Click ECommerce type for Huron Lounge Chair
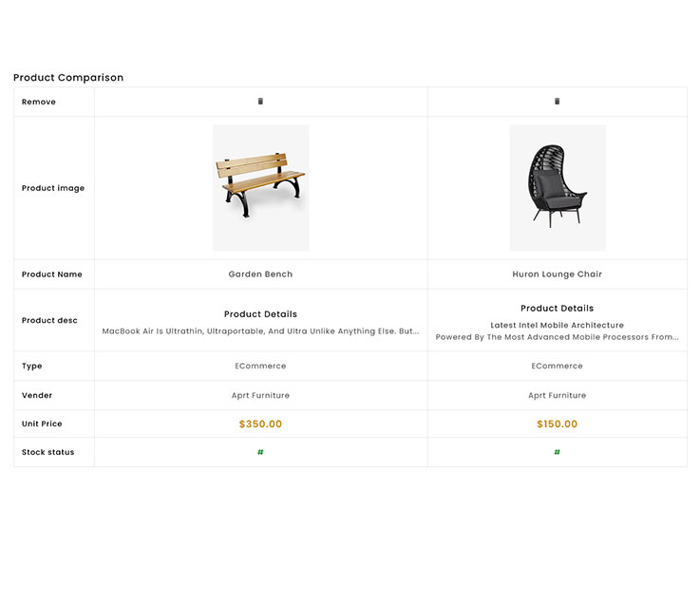The image size is (700, 603). click(x=558, y=366)
